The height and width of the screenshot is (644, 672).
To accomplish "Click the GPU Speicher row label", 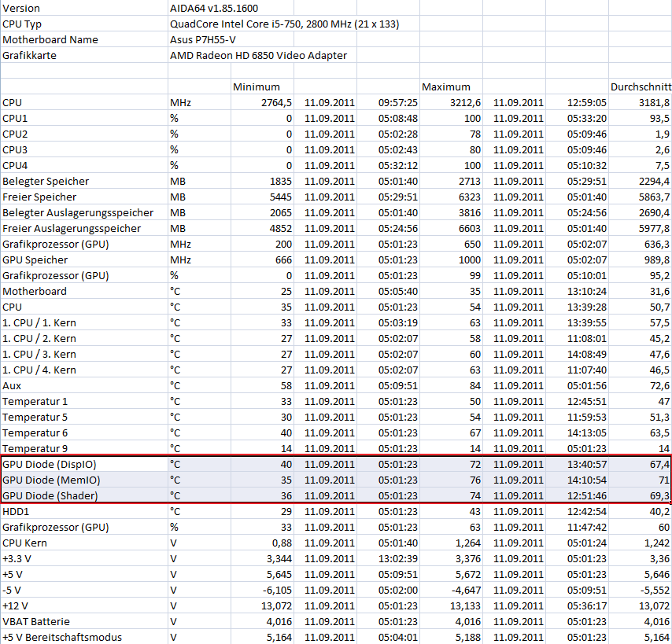I will pyautogui.click(x=35, y=260).
